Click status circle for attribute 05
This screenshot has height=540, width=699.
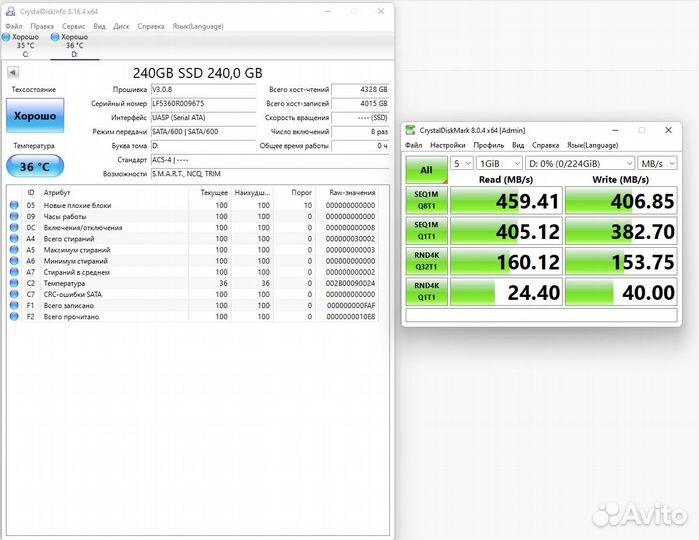click(14, 205)
